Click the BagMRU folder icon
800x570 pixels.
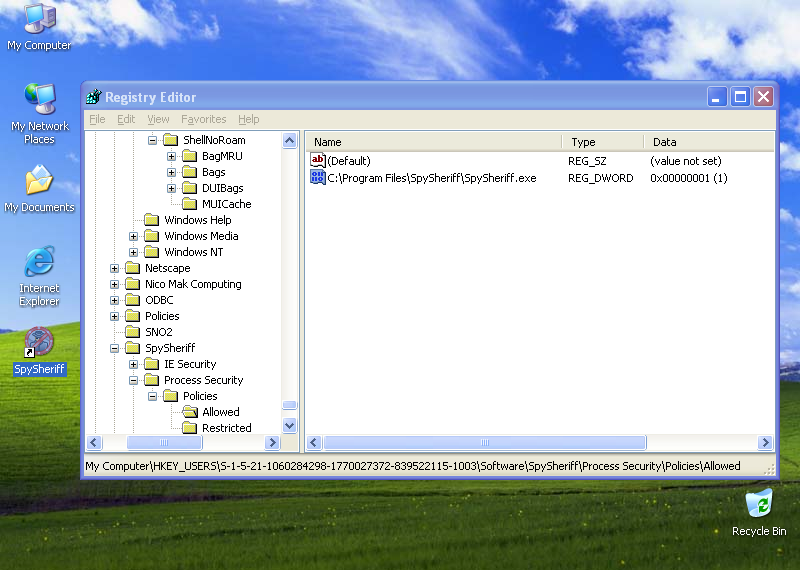189,156
